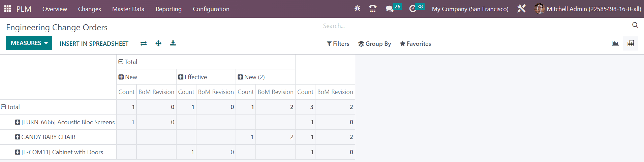The image size is (644, 162).
Task: Open the search magnifier icon
Action: coord(635,25)
